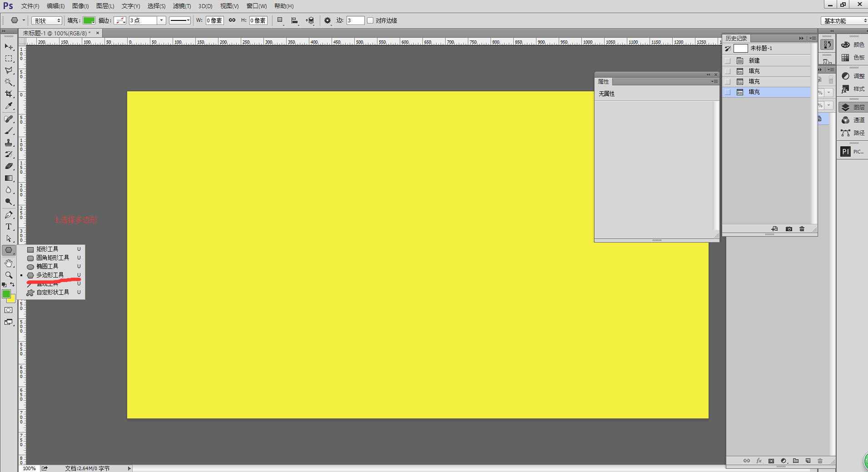Select the Spot Healing Brush tool
This screenshot has width=868, height=472.
pos(9,119)
